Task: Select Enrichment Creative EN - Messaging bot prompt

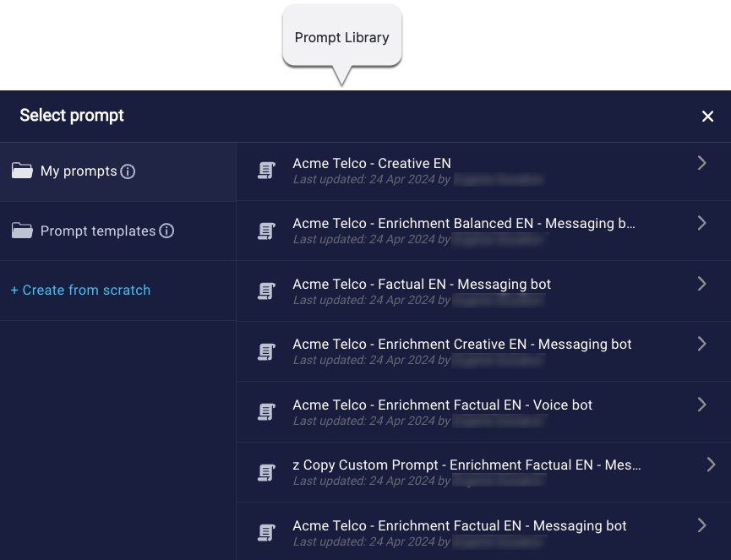Action: pos(483,351)
